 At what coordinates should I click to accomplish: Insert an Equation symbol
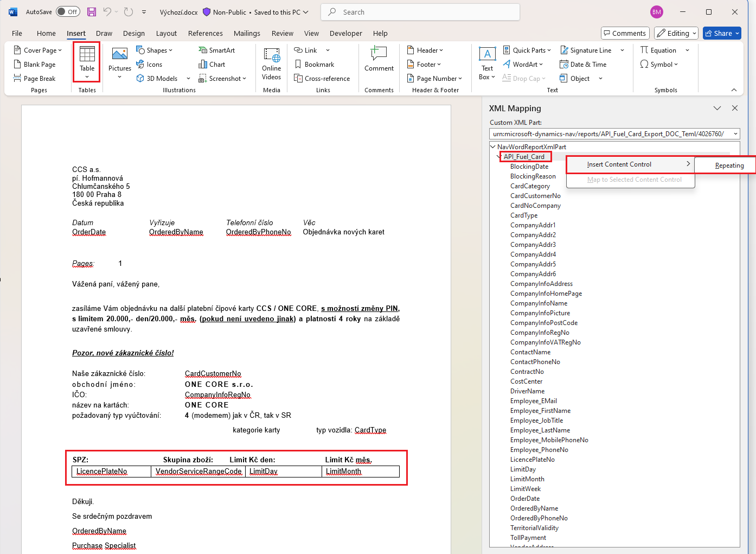click(658, 50)
